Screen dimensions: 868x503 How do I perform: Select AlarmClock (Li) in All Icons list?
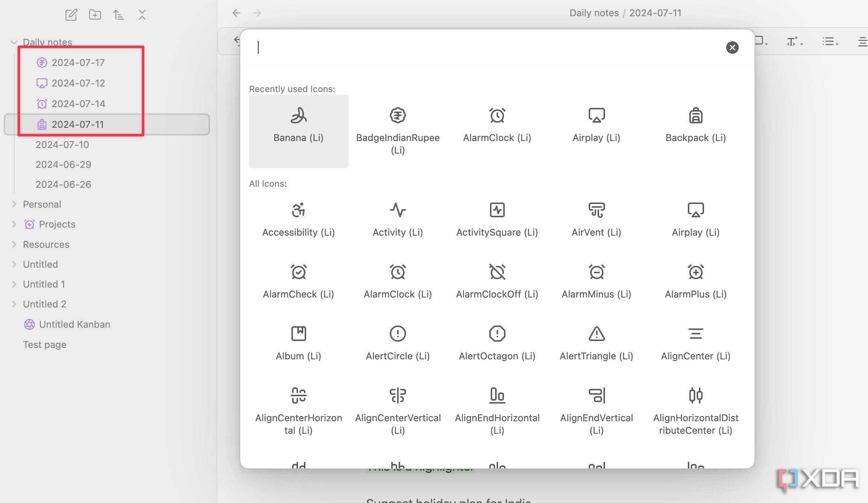tap(398, 282)
